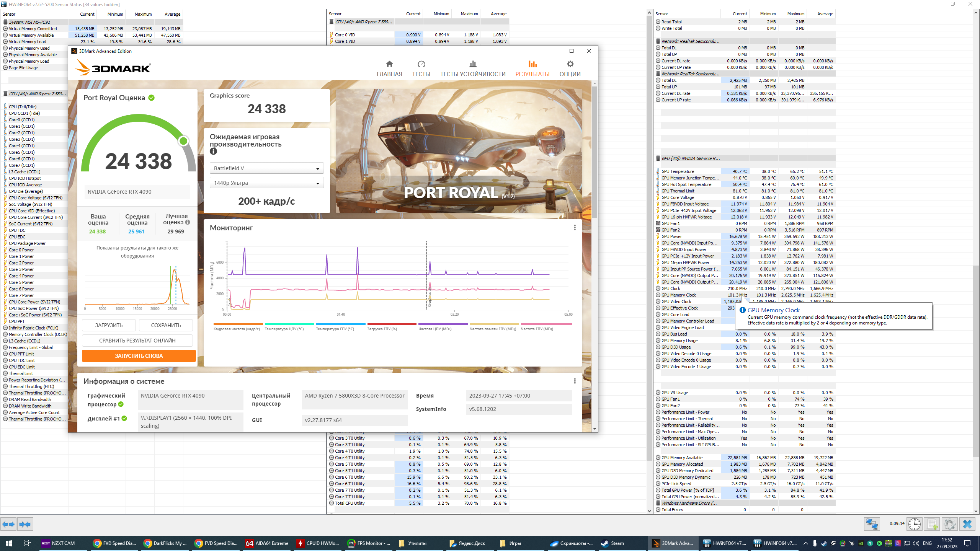This screenshot has width=980, height=551.
Task: Click the HWiNFO collapse columns arrows icon
Action: (x=25, y=524)
